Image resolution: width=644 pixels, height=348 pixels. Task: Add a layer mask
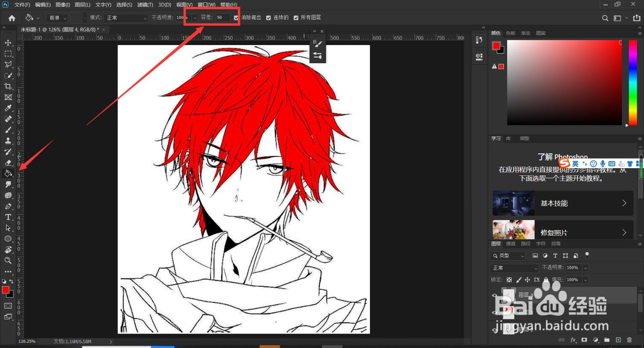tap(584, 340)
